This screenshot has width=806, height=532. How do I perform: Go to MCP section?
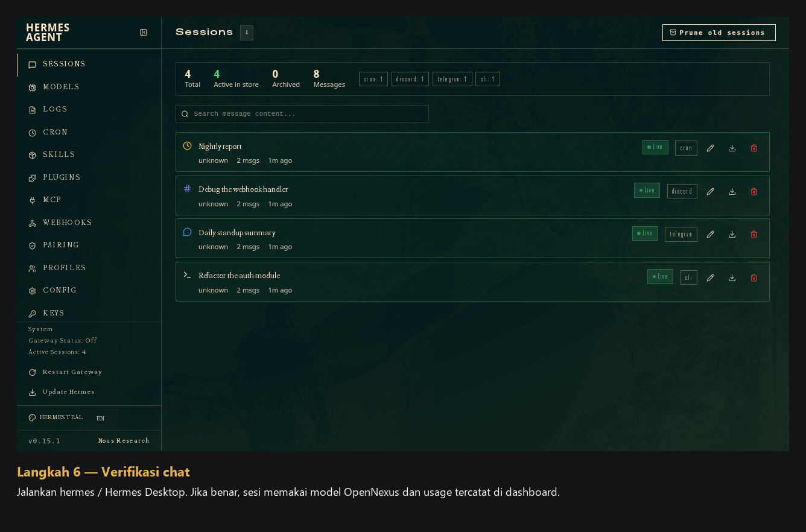pos(89,200)
